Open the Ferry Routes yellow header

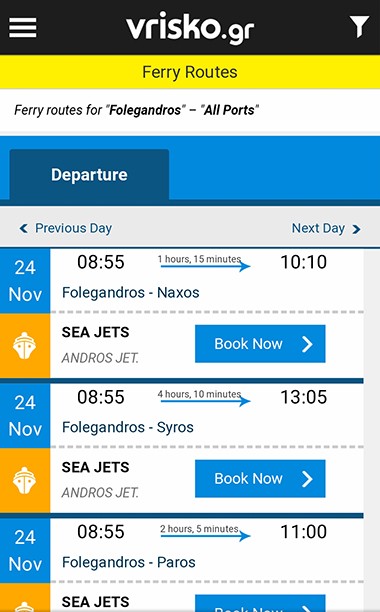(190, 72)
